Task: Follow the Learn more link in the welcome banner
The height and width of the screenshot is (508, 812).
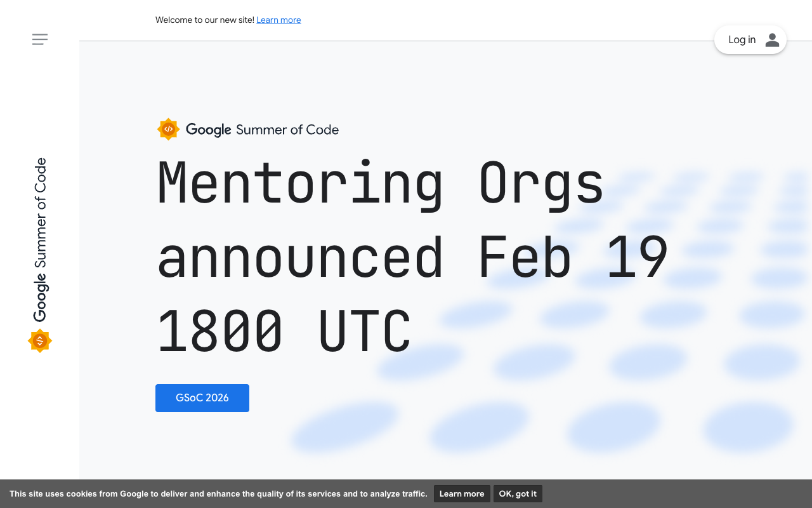Action: (278, 20)
